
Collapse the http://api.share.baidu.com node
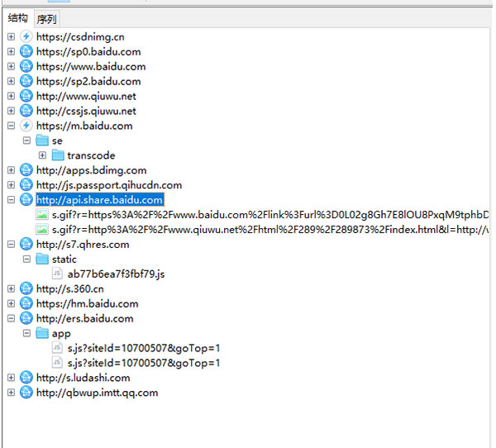coord(11,200)
